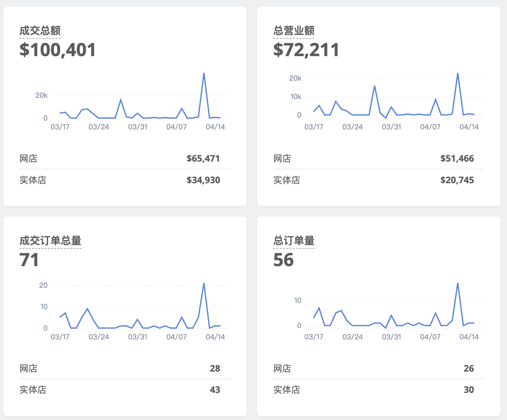This screenshot has height=420, width=507.
Task: Open the 成交订单总量 metric title link
Action: (50, 241)
